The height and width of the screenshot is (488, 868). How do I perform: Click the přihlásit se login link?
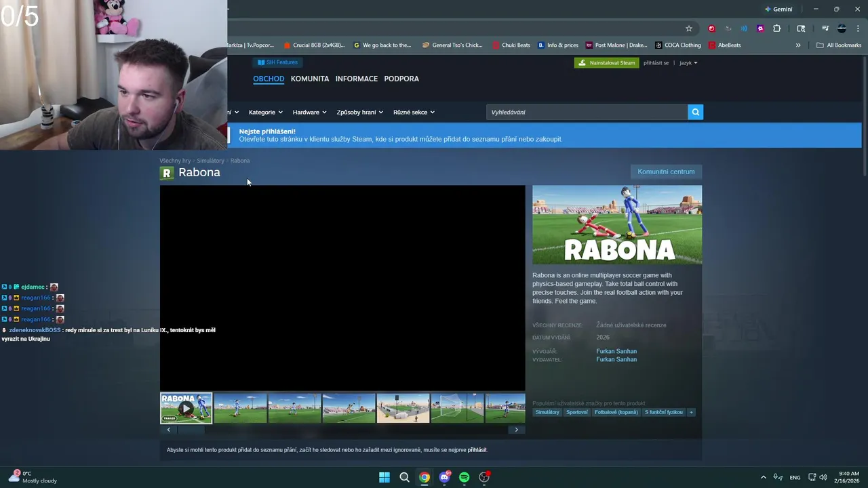click(656, 63)
